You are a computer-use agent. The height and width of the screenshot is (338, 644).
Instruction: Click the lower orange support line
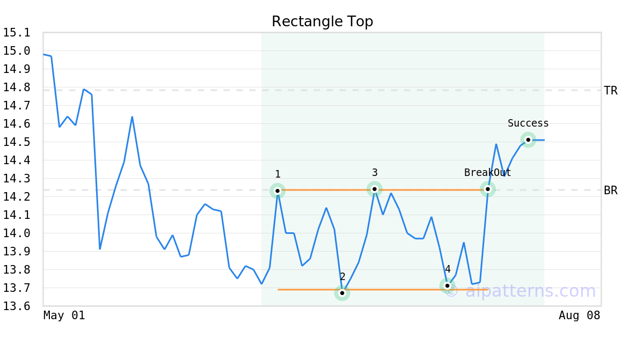pyautogui.click(x=382, y=290)
